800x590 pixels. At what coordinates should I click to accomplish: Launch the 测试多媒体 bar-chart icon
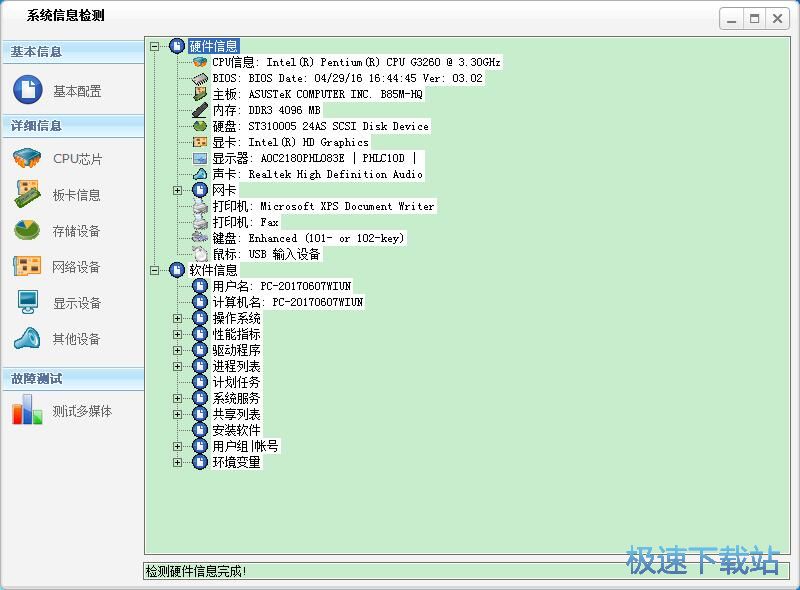(27, 410)
